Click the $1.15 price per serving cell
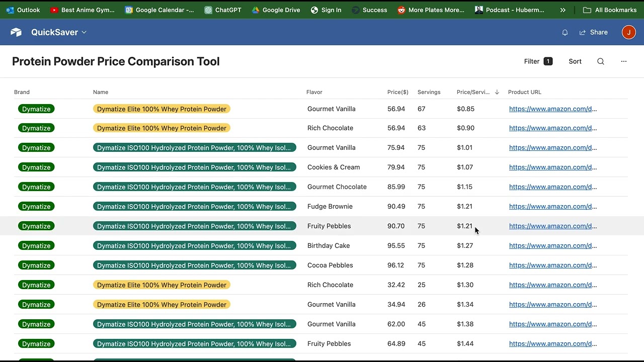This screenshot has width=644, height=362. [464, 187]
